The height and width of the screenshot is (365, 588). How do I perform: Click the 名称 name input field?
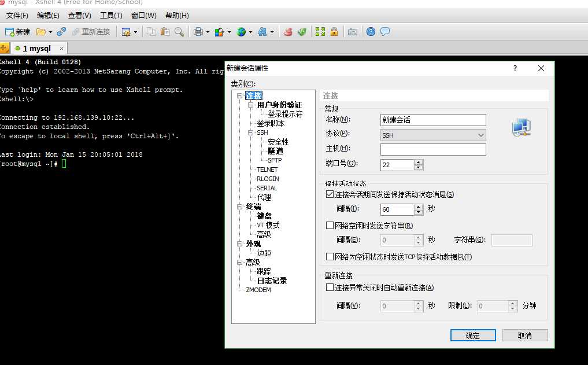[x=433, y=120]
